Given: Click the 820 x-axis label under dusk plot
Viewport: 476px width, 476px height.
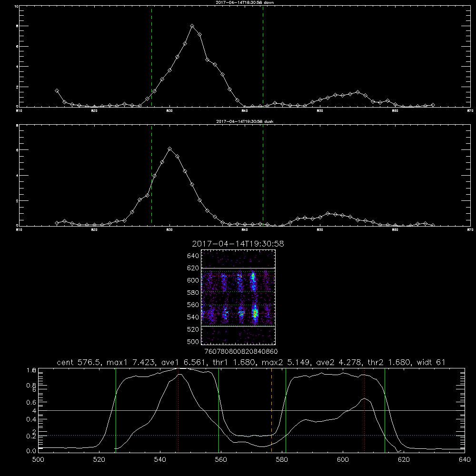Looking at the screenshot, I should 94,230.
